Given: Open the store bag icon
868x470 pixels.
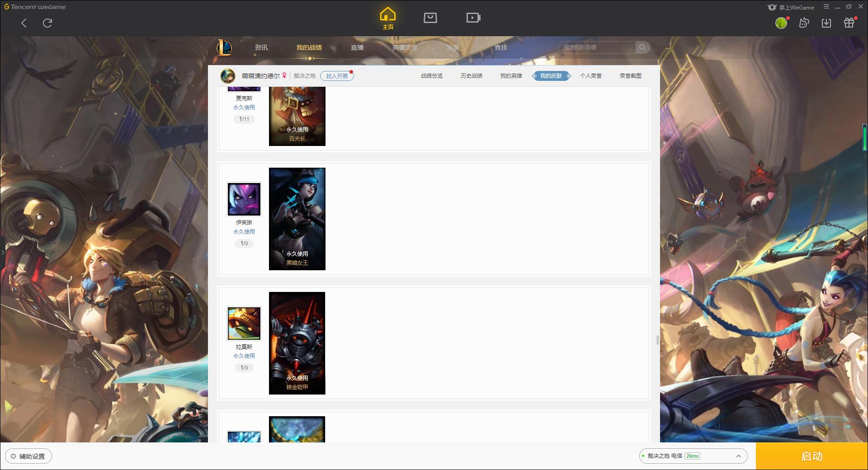Looking at the screenshot, I should [x=430, y=18].
